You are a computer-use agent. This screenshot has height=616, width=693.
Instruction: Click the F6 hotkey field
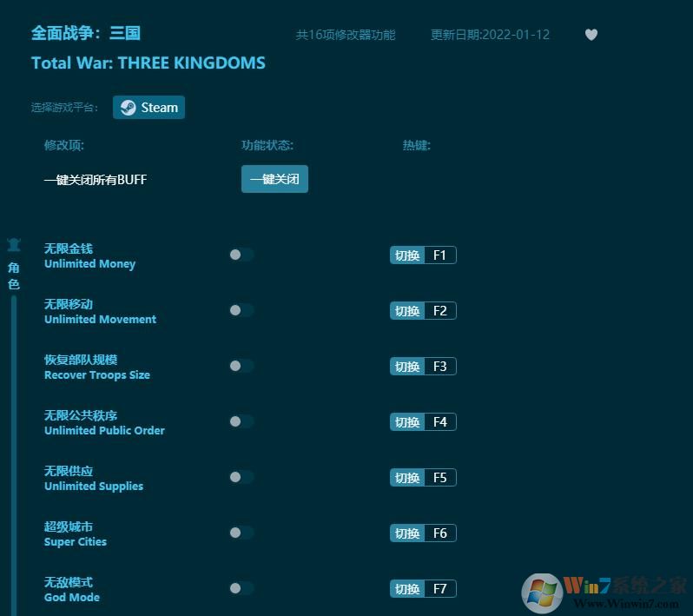[440, 533]
